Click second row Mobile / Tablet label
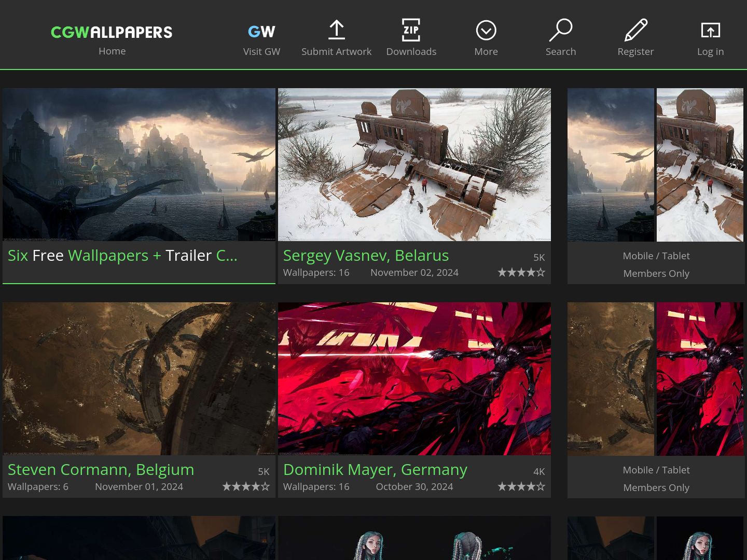Screen dimensions: 747x560 tap(656, 470)
